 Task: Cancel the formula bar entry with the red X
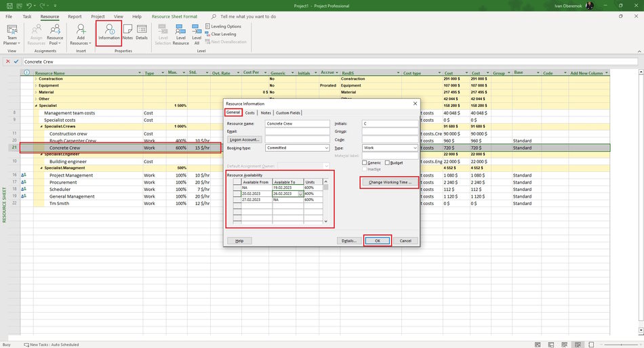(7, 62)
